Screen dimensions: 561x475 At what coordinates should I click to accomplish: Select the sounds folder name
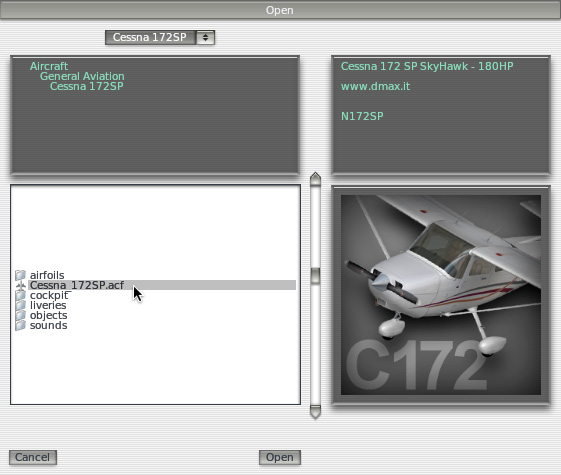click(48, 325)
